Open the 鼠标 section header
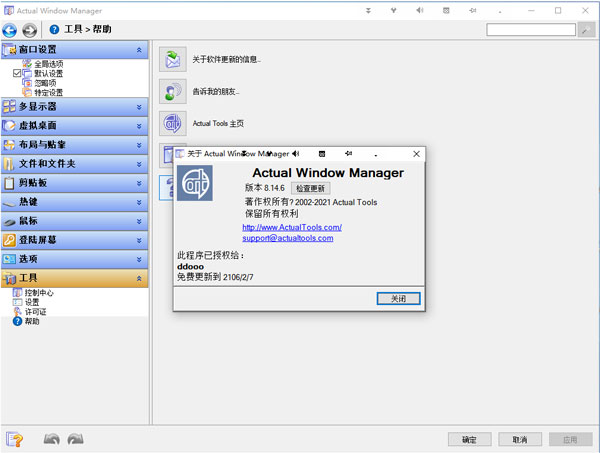 (x=75, y=221)
